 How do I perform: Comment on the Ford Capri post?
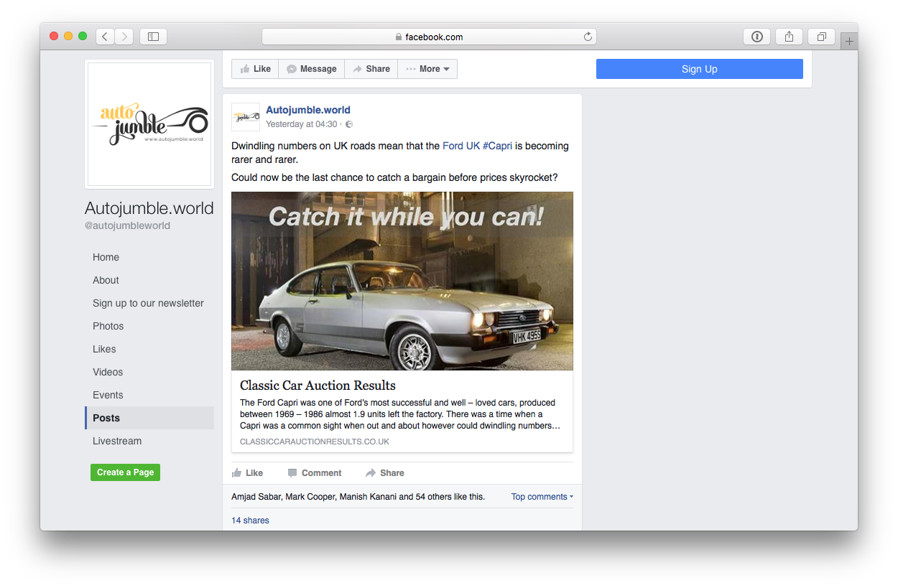(315, 473)
